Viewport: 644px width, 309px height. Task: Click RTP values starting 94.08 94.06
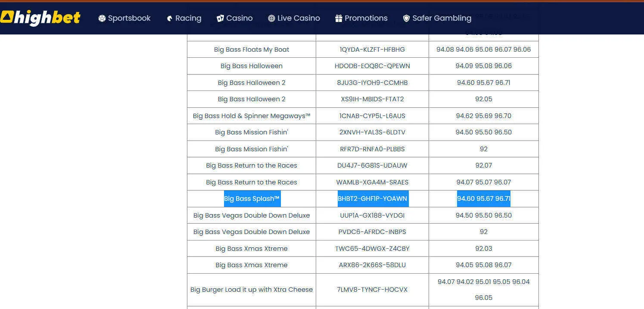point(484,50)
